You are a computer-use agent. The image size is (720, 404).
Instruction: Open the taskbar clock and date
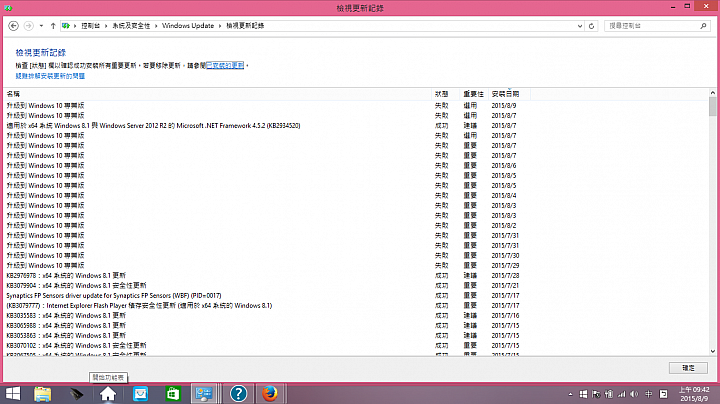pos(694,394)
